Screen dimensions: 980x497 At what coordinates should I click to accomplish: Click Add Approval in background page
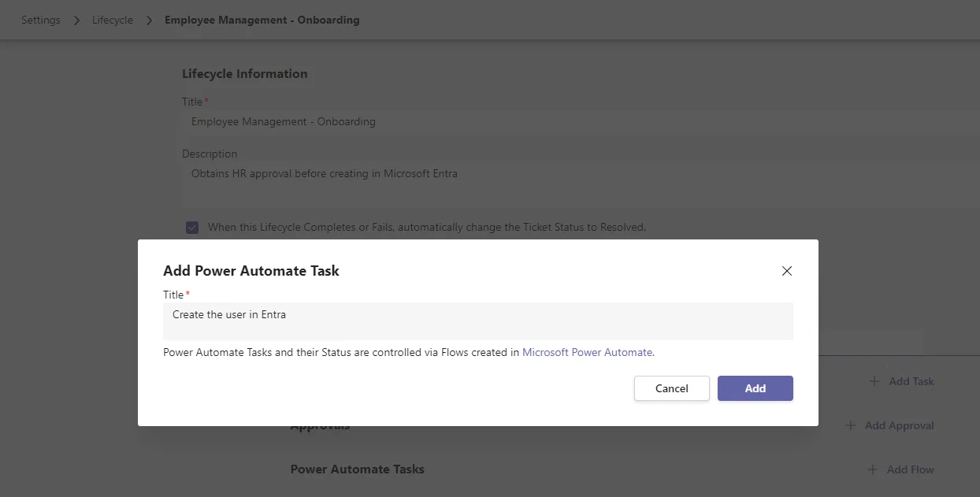tap(889, 425)
